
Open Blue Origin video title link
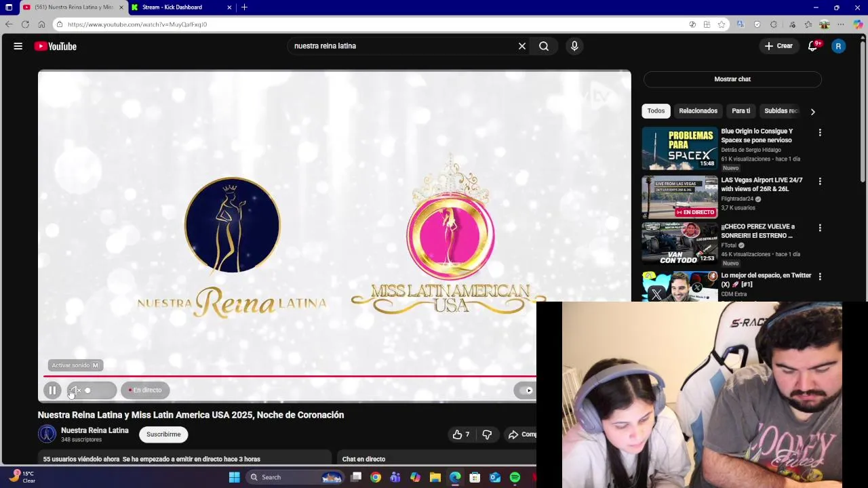[x=757, y=136]
